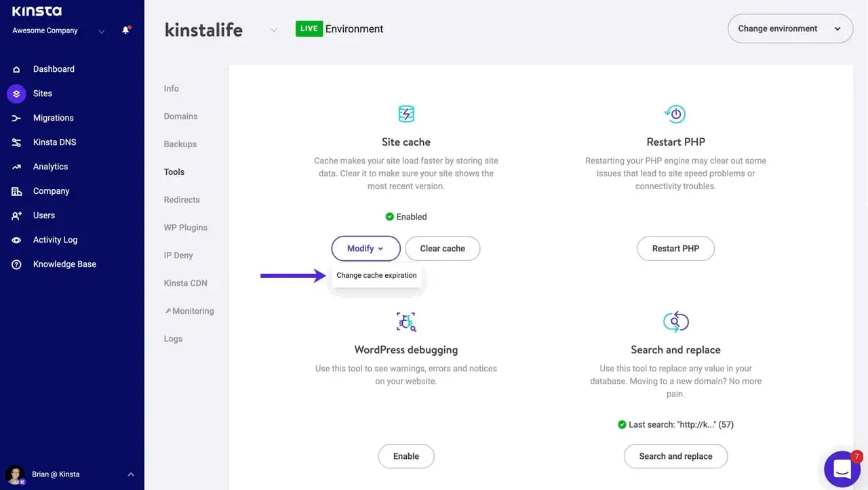Viewport: 868px width, 490px height.
Task: Click the Clear cache button
Action: [443, 249]
